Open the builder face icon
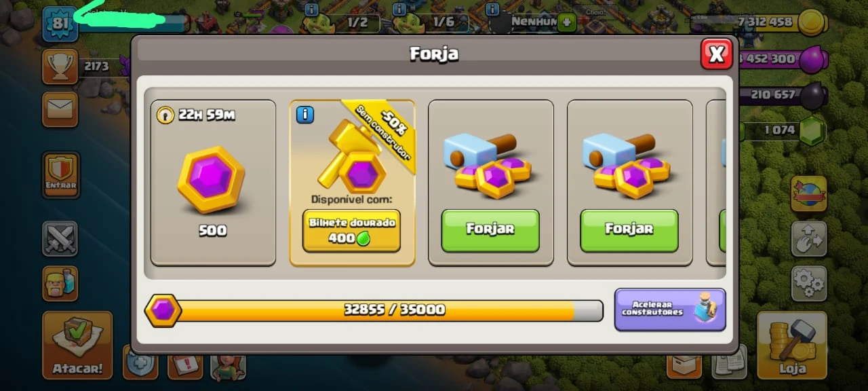Image resolution: width=868 pixels, height=391 pixels. pyautogui.click(x=60, y=283)
